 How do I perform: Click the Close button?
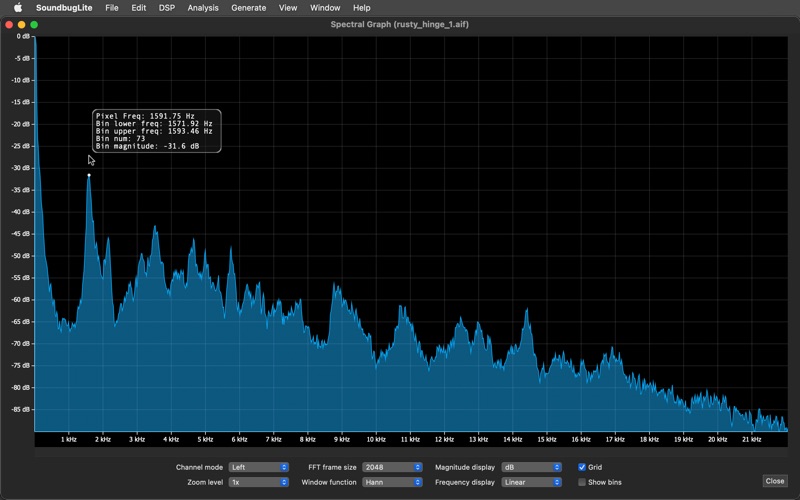point(774,481)
